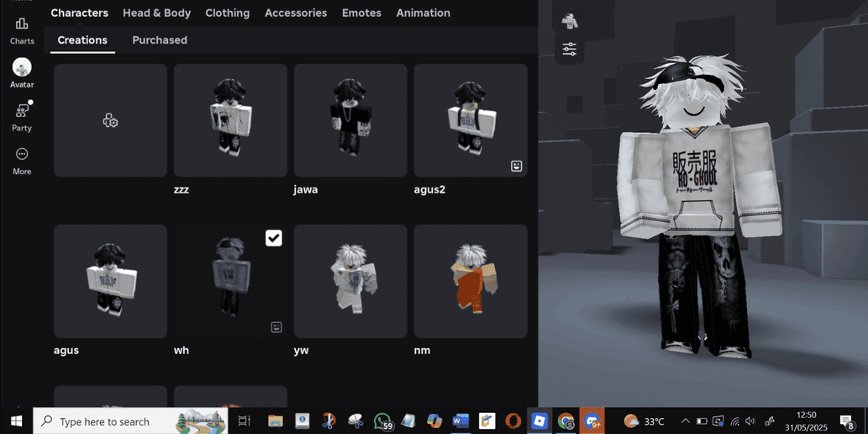Screen dimensions: 868x434
Task: Open Wi-Fi network tray icon
Action: coord(735,421)
